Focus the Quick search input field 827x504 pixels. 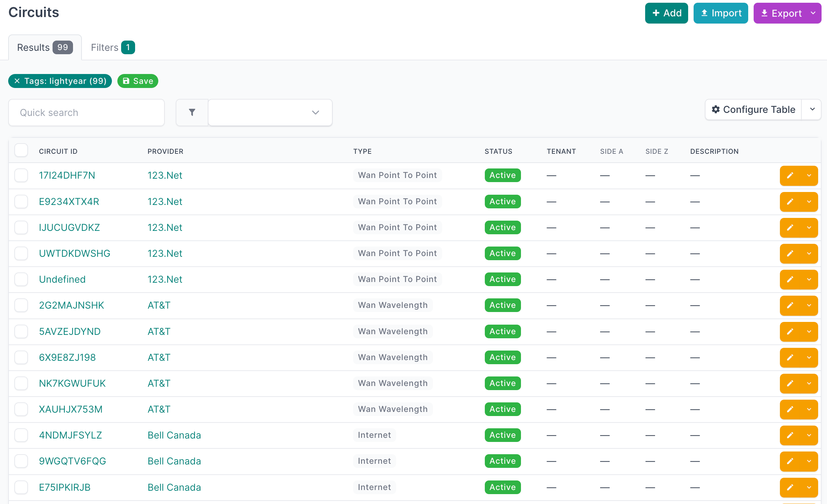click(86, 113)
